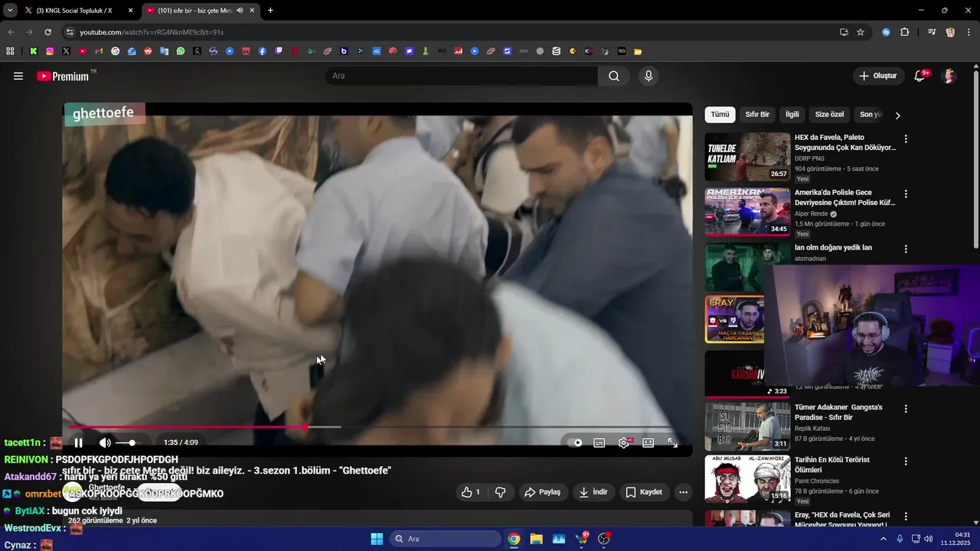Image resolution: width=980 pixels, height=551 pixels.
Task: Open more actions ellipsis below video
Action: (684, 492)
